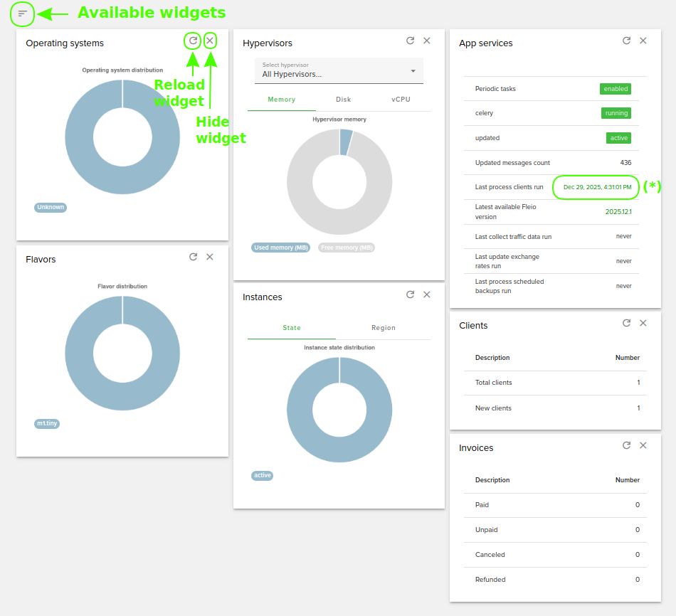
Task: Switch to the vCPU tab
Action: [401, 100]
